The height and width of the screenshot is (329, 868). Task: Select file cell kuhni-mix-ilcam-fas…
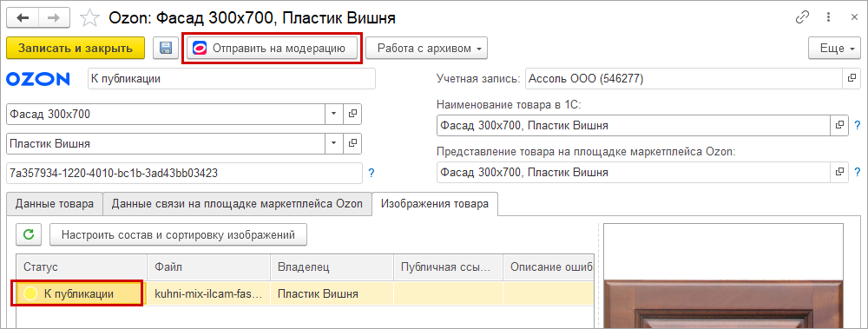pos(208,293)
